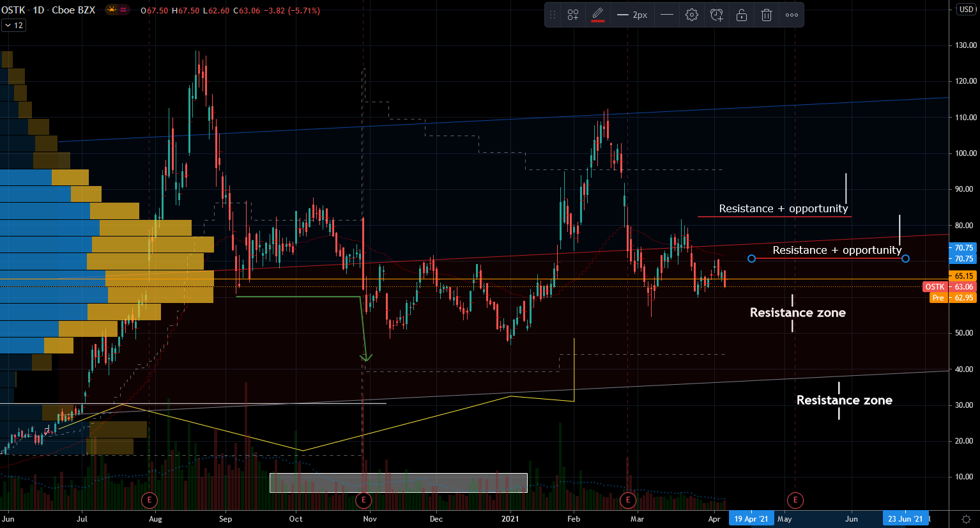Click the 23 Jun '21 date label
The image size is (980, 528).
point(905,519)
